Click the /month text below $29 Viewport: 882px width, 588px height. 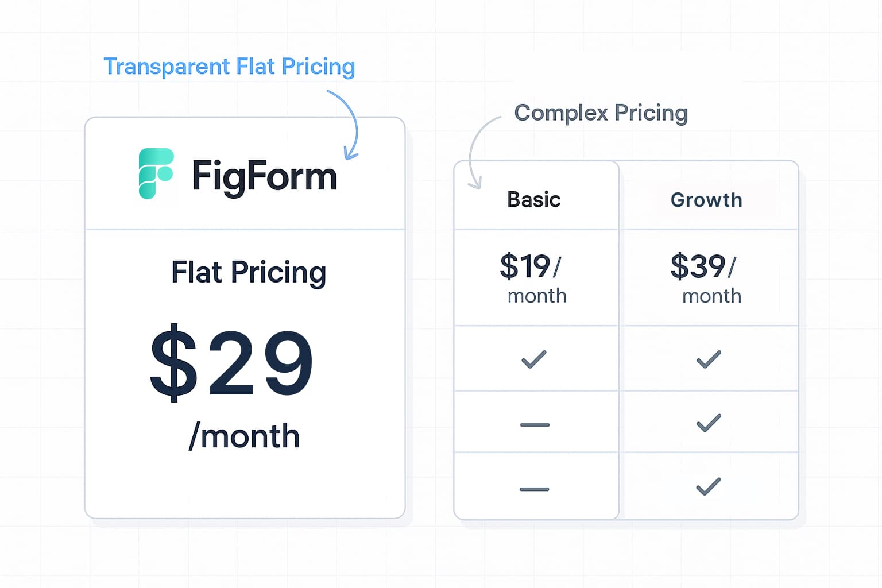click(244, 436)
